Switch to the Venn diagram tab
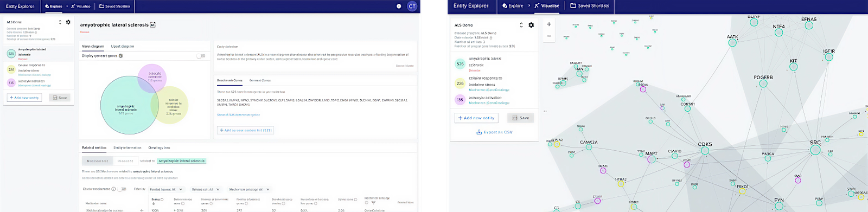This screenshot has height=212, width=868. point(93,47)
